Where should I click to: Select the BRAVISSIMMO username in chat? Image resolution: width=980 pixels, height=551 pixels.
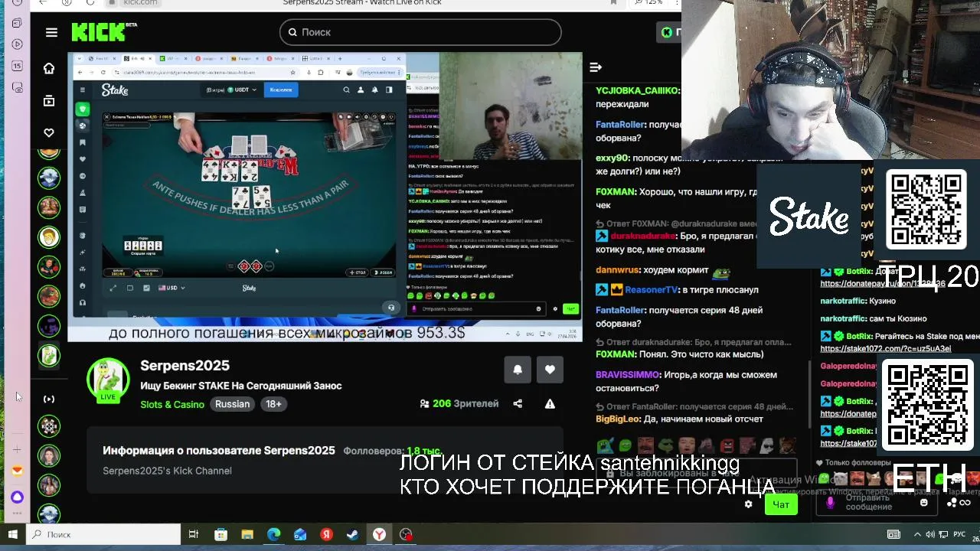tap(627, 375)
